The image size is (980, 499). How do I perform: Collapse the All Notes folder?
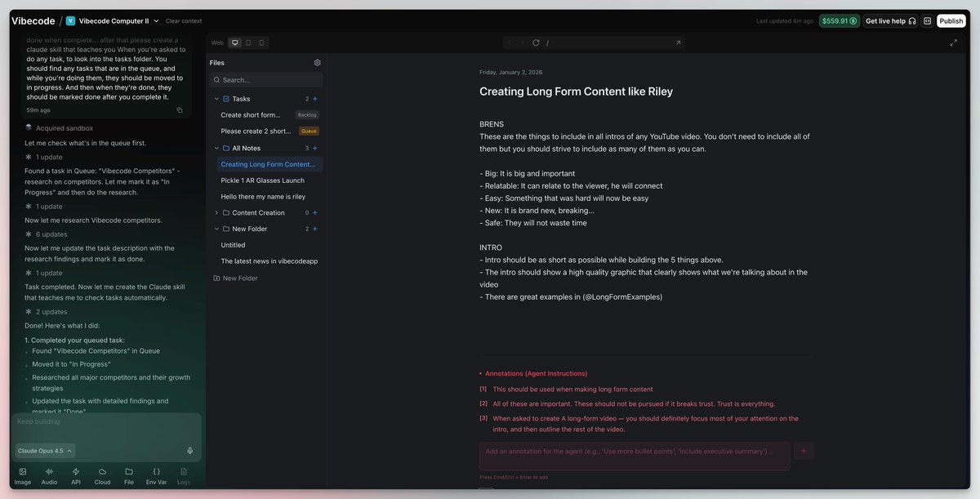[x=216, y=148]
